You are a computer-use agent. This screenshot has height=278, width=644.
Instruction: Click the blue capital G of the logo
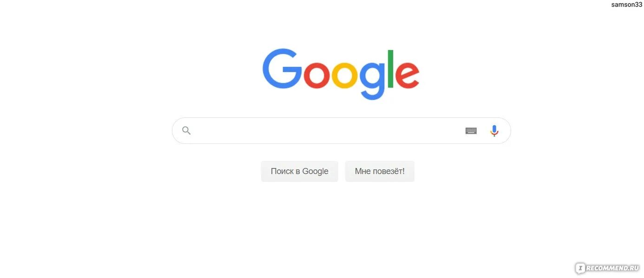(x=282, y=69)
